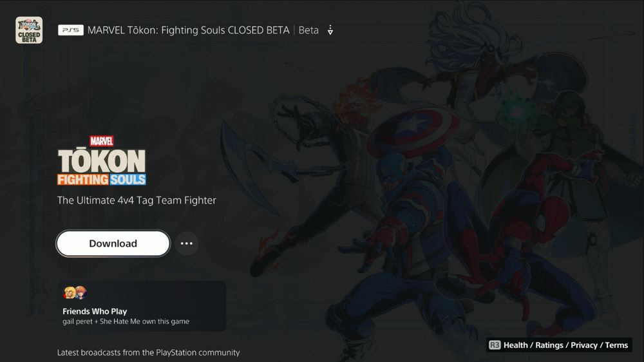Select the Beta label in the header
The height and width of the screenshot is (362, 644).
[308, 30]
